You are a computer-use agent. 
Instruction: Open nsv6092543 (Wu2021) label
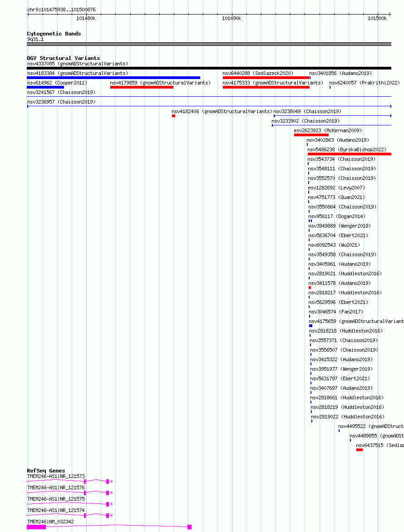pyautogui.click(x=334, y=244)
